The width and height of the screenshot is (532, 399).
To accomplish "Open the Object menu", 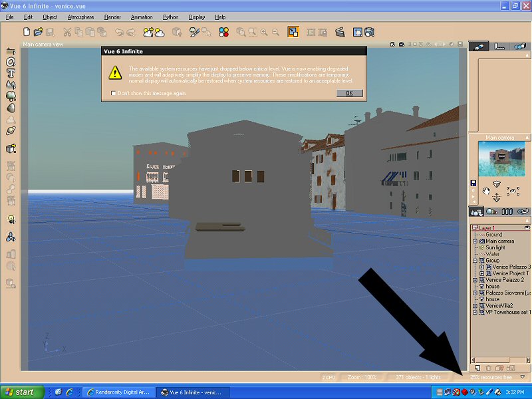I will point(50,17).
